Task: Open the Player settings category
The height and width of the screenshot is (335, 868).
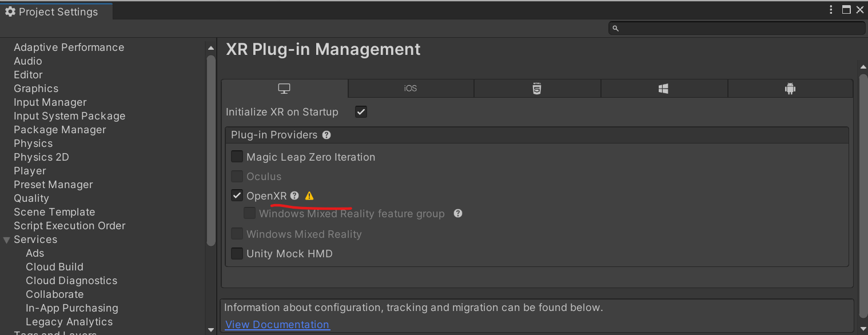Action: click(x=30, y=171)
